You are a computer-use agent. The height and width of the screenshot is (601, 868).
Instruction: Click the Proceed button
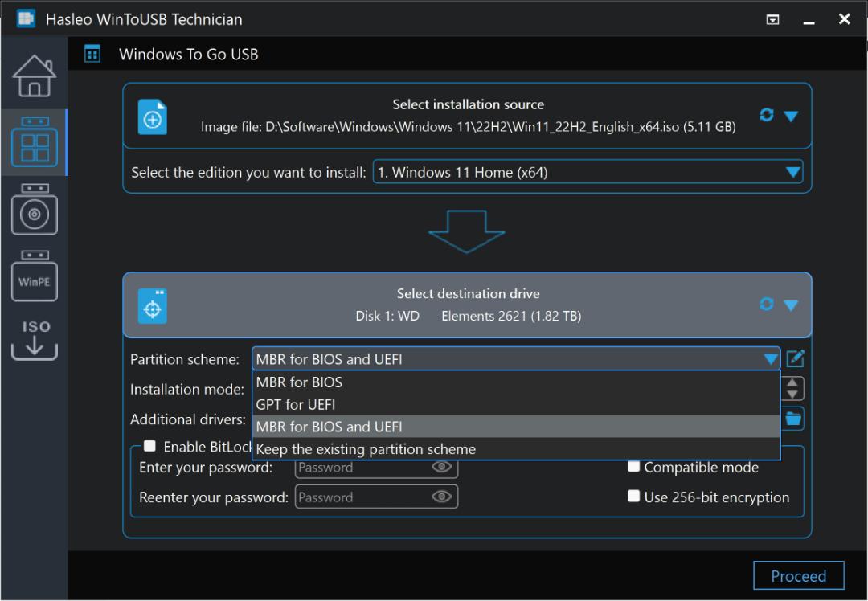(798, 576)
